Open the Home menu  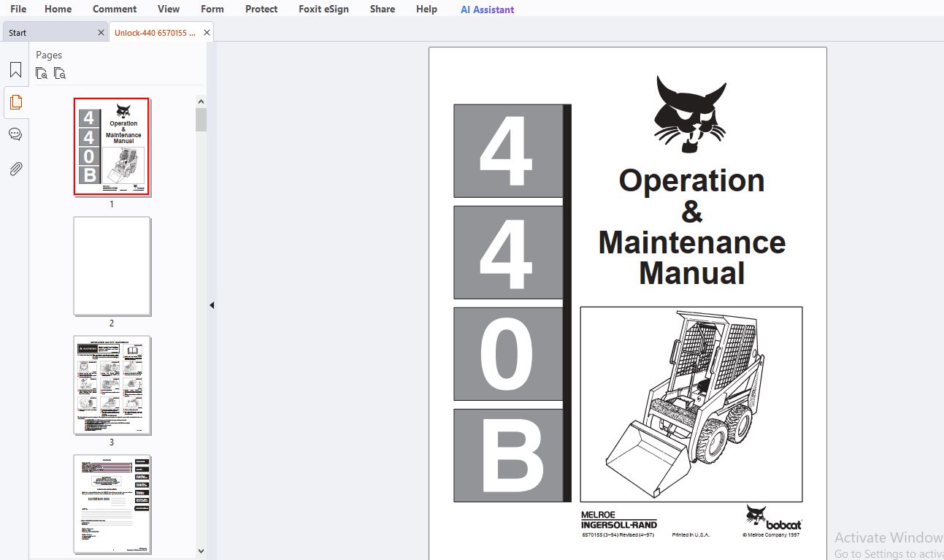58,9
